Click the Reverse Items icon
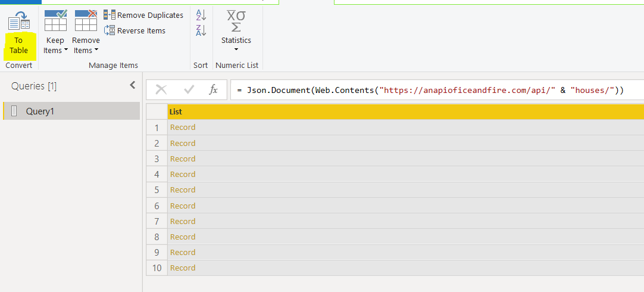Viewport: 644px width, 292px height. point(110,30)
